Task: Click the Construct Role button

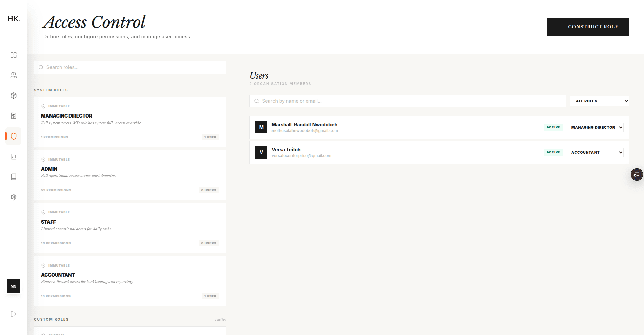Action: coord(588,27)
